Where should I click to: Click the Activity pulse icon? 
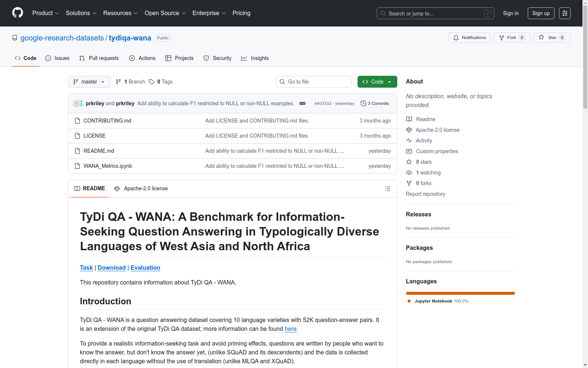click(409, 141)
